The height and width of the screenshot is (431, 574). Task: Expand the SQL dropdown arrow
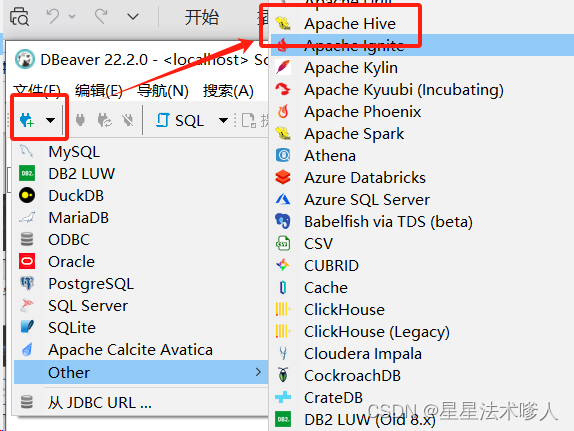(x=223, y=120)
